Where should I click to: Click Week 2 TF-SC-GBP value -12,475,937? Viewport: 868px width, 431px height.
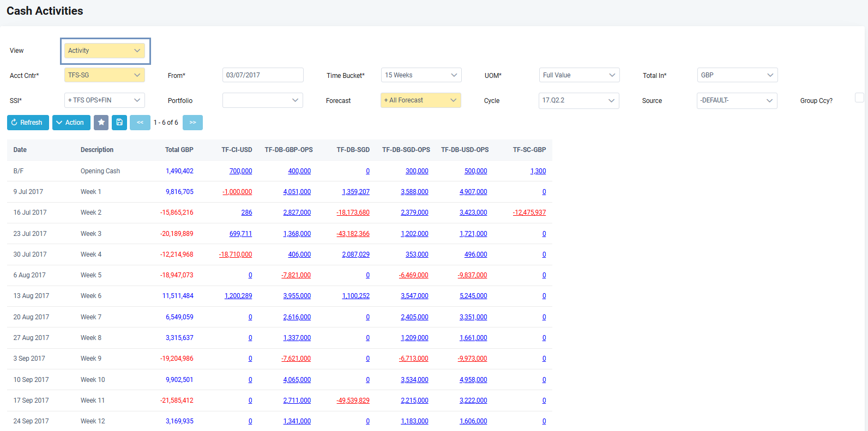click(x=529, y=213)
